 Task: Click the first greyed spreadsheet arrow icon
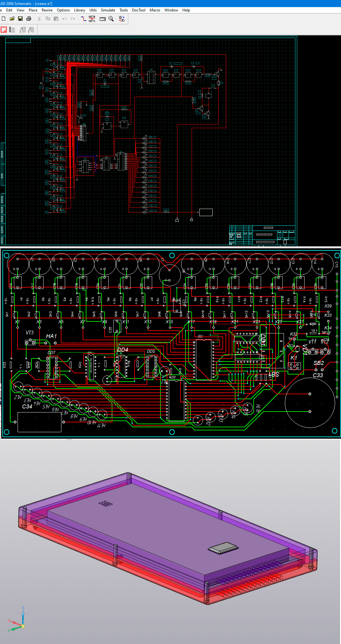tap(23, 30)
